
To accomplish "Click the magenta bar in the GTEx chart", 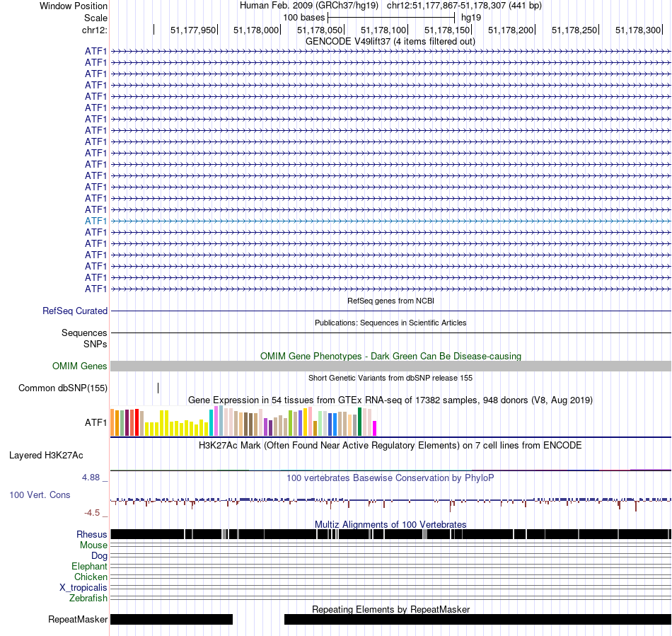I will pos(375,429).
